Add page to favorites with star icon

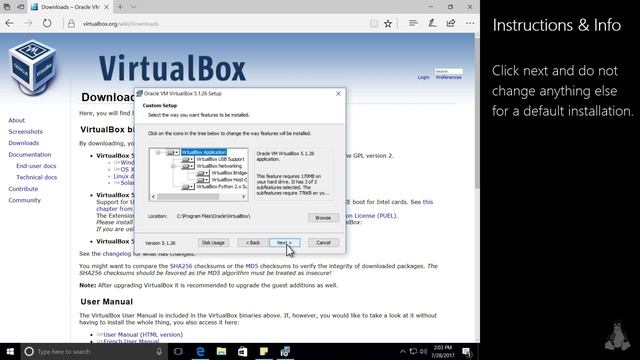(388, 24)
